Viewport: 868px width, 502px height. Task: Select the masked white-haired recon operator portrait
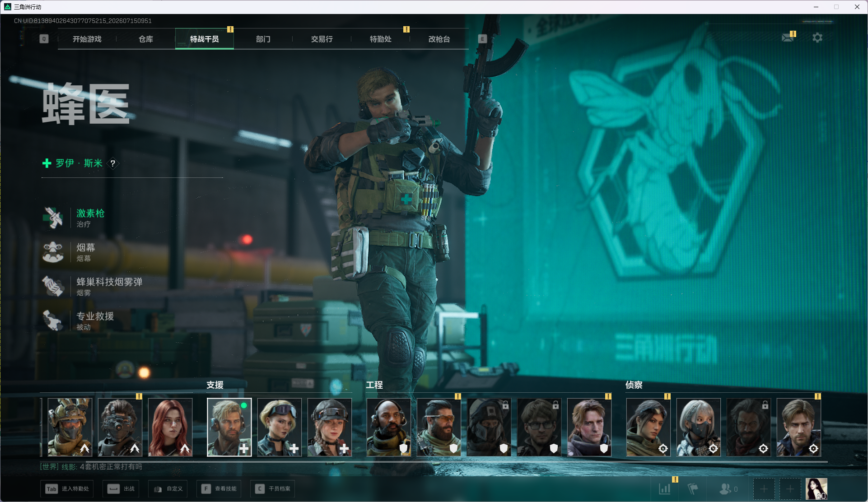(x=699, y=427)
